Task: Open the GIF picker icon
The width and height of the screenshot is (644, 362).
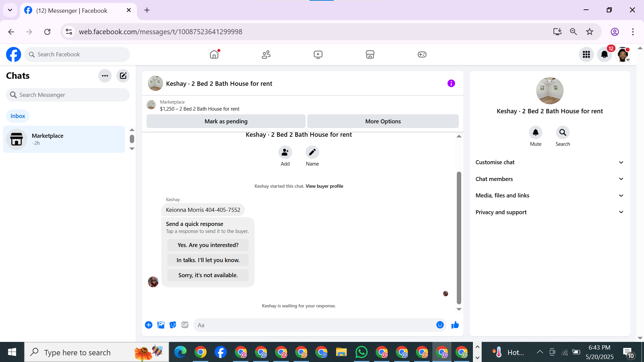Action: tap(185, 325)
